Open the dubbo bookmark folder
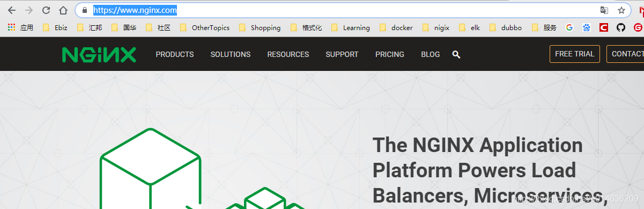 pyautogui.click(x=505, y=27)
